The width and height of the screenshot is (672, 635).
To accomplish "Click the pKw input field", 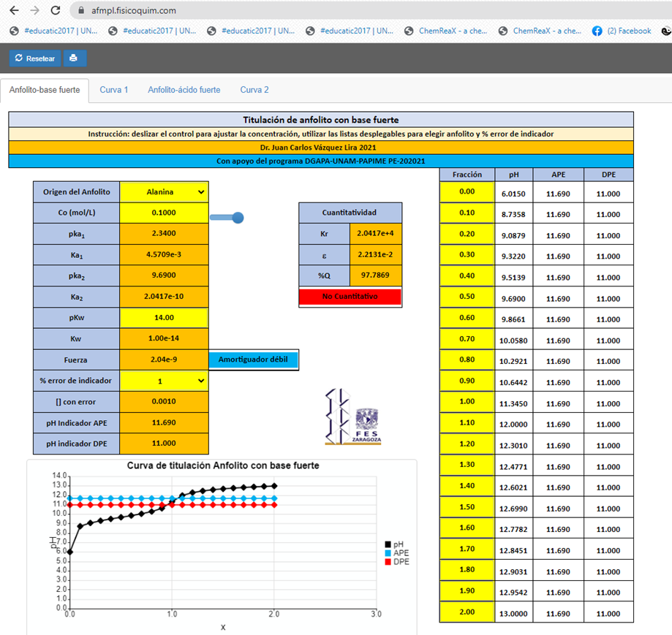I will coord(164,318).
